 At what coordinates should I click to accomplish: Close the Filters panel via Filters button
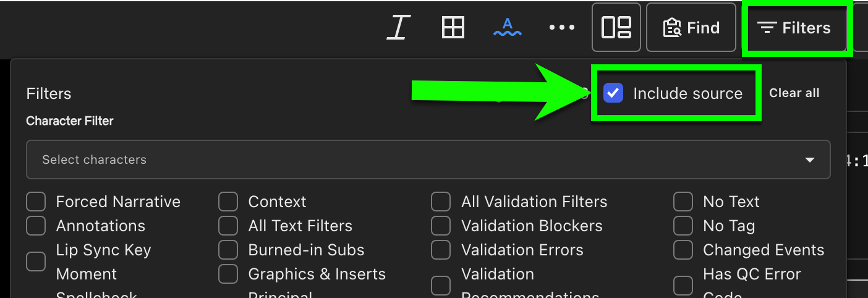795,28
